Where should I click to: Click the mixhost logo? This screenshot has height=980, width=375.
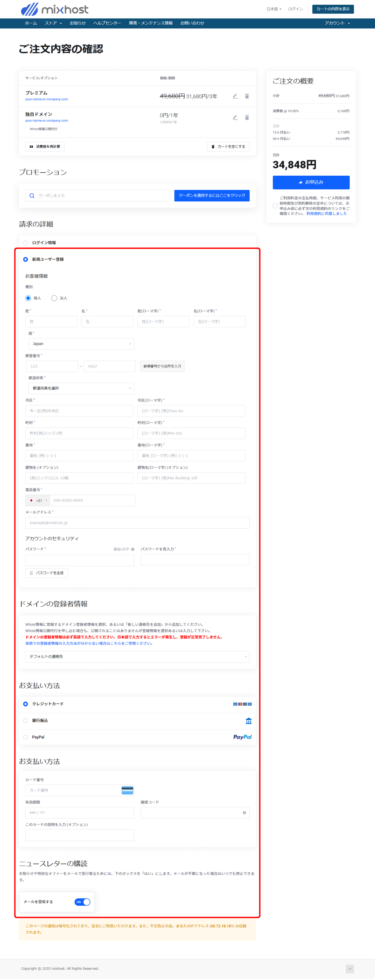[55, 9]
